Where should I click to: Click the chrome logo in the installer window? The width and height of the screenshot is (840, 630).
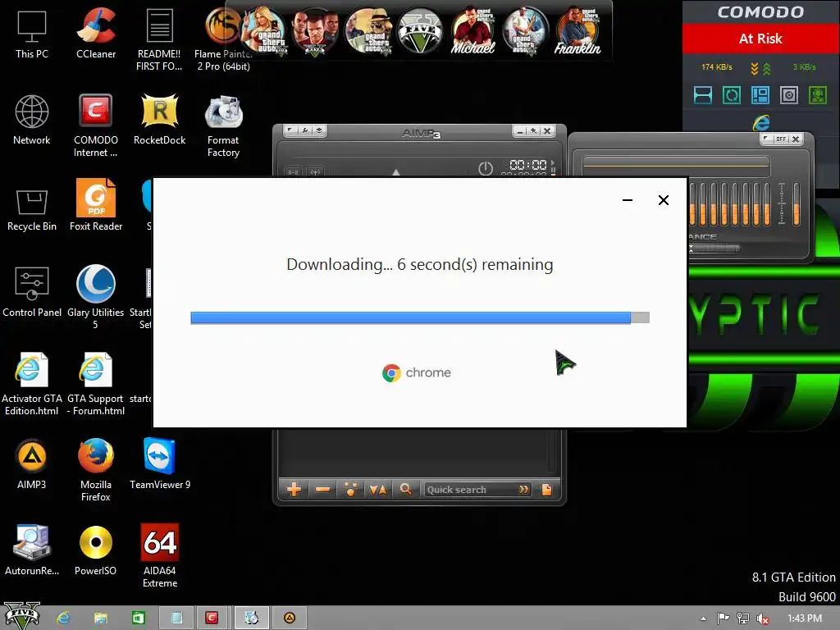click(417, 373)
